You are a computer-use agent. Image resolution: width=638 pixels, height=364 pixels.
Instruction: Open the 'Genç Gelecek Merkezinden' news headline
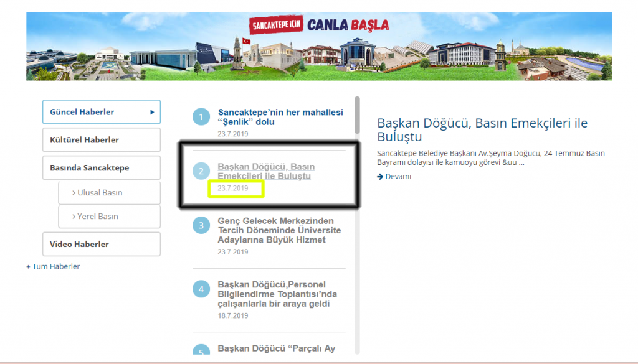click(x=279, y=230)
